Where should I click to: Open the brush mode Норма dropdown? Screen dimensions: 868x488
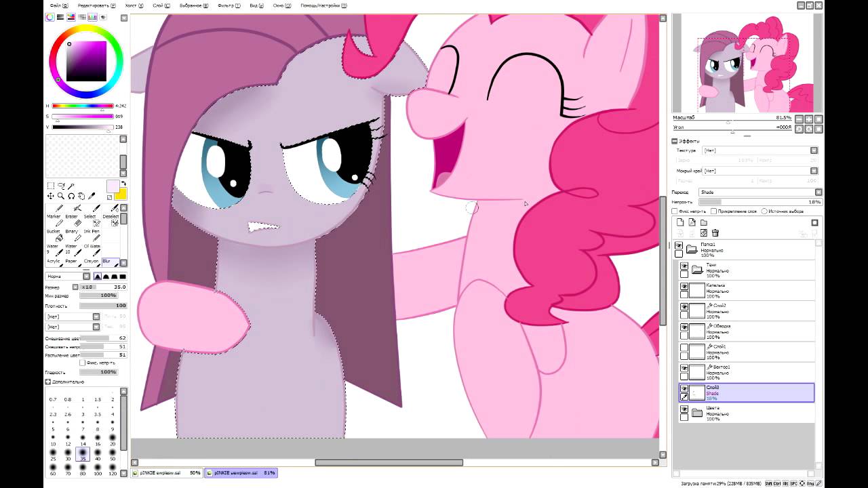pyautogui.click(x=68, y=277)
